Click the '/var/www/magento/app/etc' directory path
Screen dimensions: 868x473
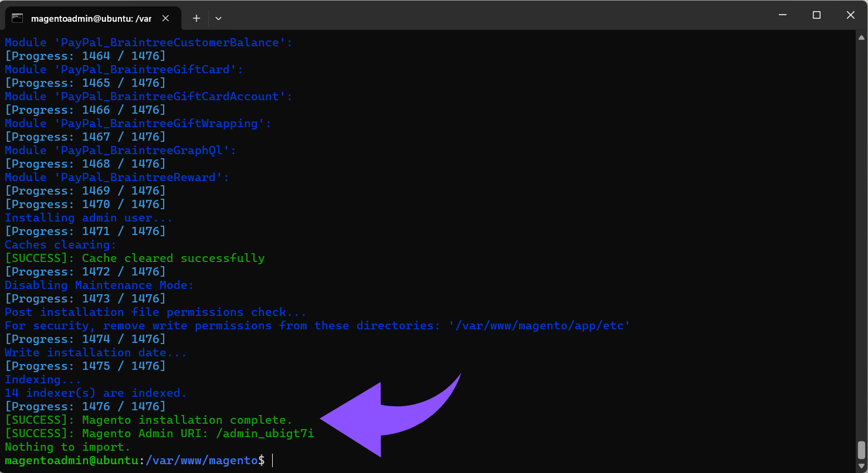click(538, 326)
